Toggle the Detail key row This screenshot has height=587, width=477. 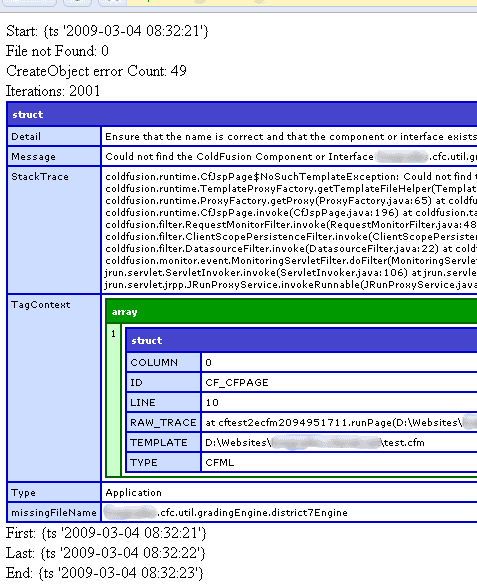tap(54, 137)
